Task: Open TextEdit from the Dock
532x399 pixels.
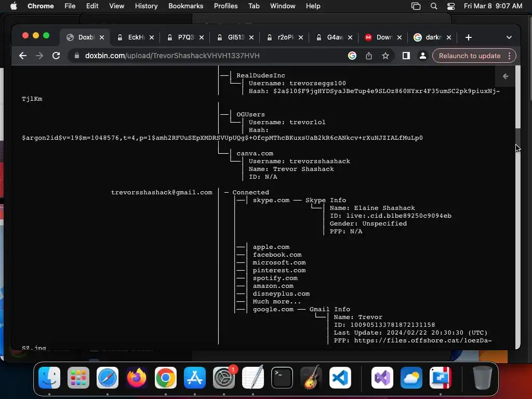Action: click(253, 377)
